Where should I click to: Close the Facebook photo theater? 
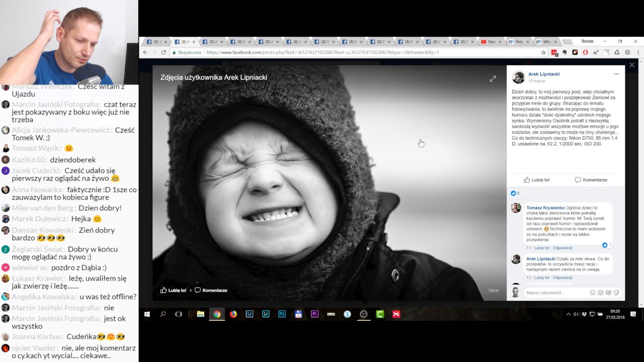coord(632,65)
